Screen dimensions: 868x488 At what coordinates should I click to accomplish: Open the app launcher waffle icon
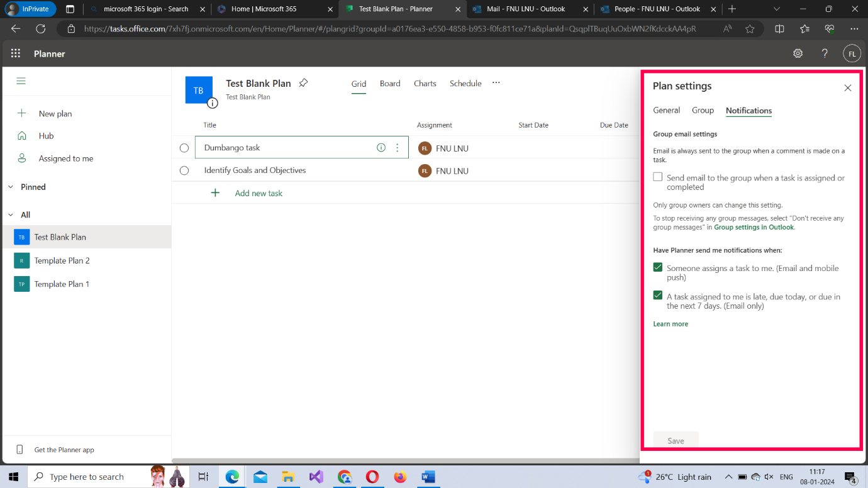16,53
